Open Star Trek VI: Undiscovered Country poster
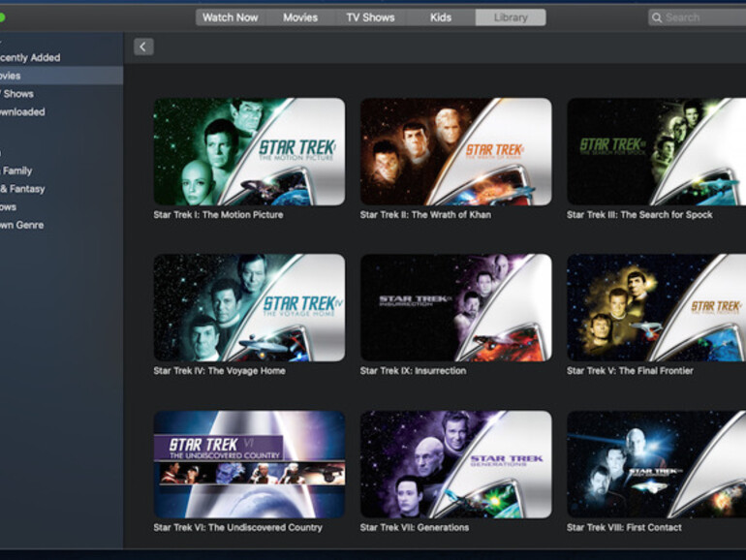This screenshot has height=560, width=746. (249, 464)
